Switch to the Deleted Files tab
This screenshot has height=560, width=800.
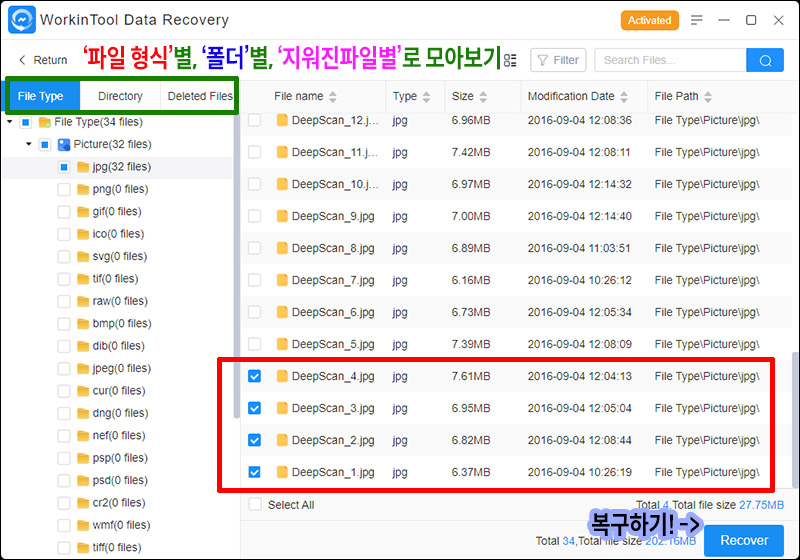click(x=199, y=96)
